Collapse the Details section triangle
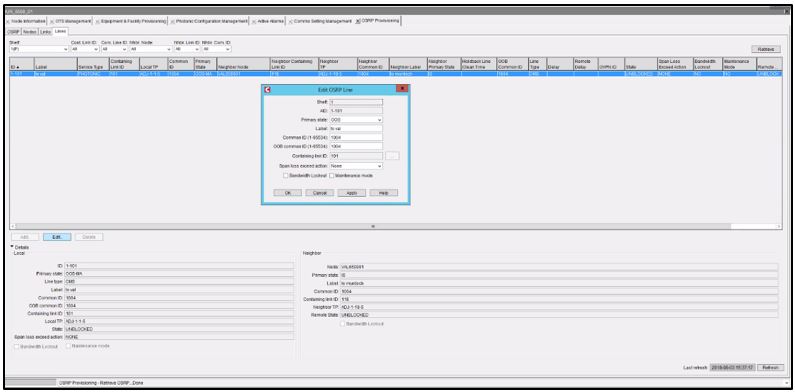Screen dimensions: 795x392 pos(13,247)
